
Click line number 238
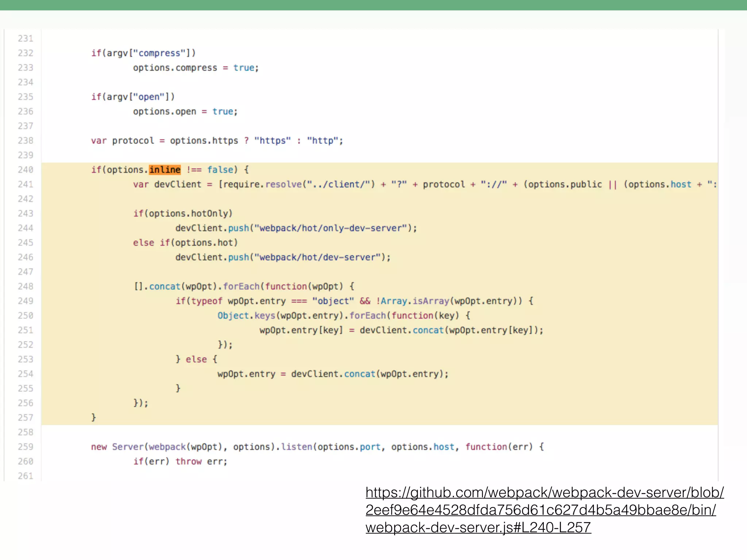(26, 141)
